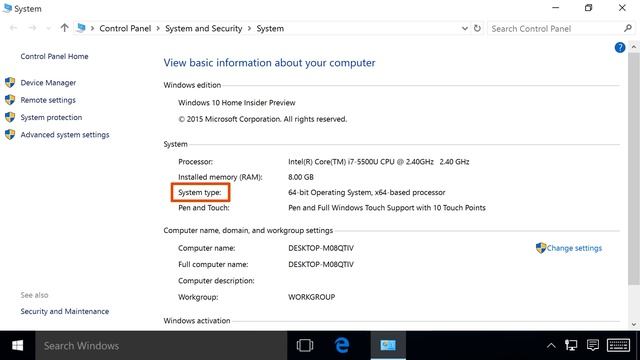Image resolution: width=640 pixels, height=360 pixels.
Task: Open the blue Help question mark
Action: coord(620,48)
